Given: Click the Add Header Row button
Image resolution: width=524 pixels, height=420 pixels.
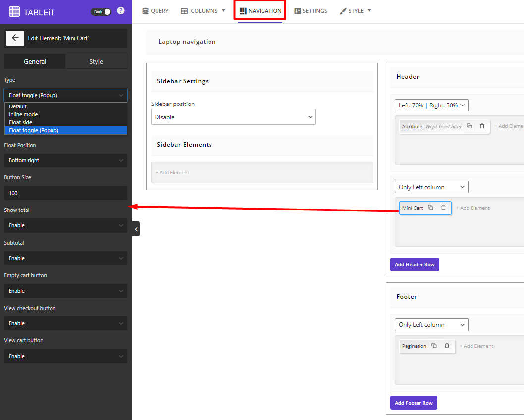Looking at the screenshot, I should (x=415, y=264).
